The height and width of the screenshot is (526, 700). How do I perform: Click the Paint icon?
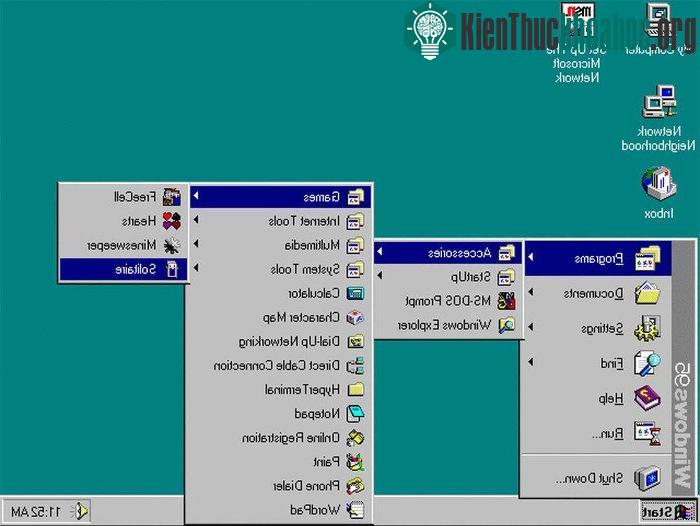[x=356, y=462]
